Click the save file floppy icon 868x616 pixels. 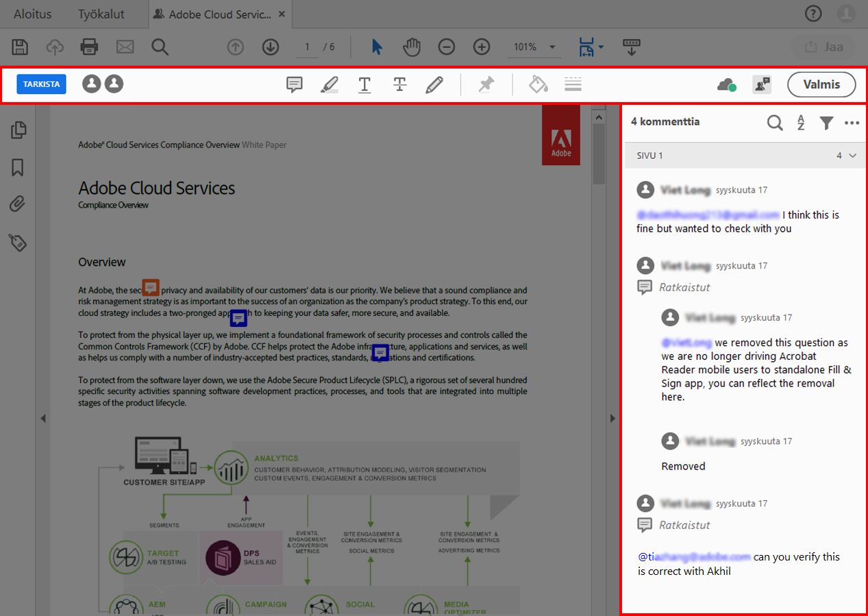pos(20,47)
